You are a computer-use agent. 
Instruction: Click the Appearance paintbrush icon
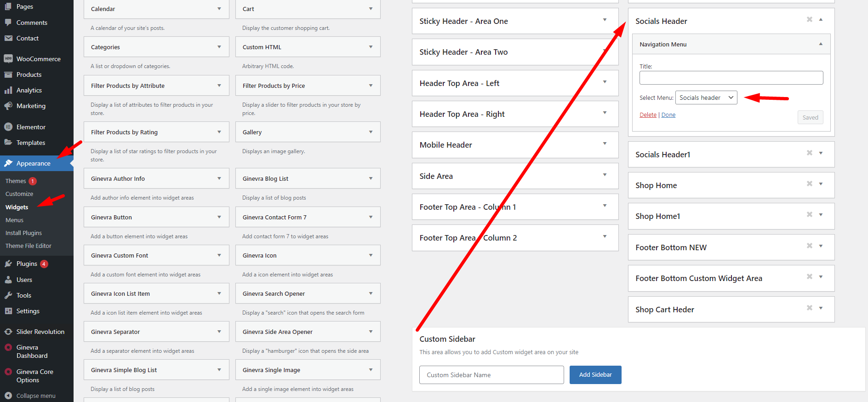tap(8, 163)
